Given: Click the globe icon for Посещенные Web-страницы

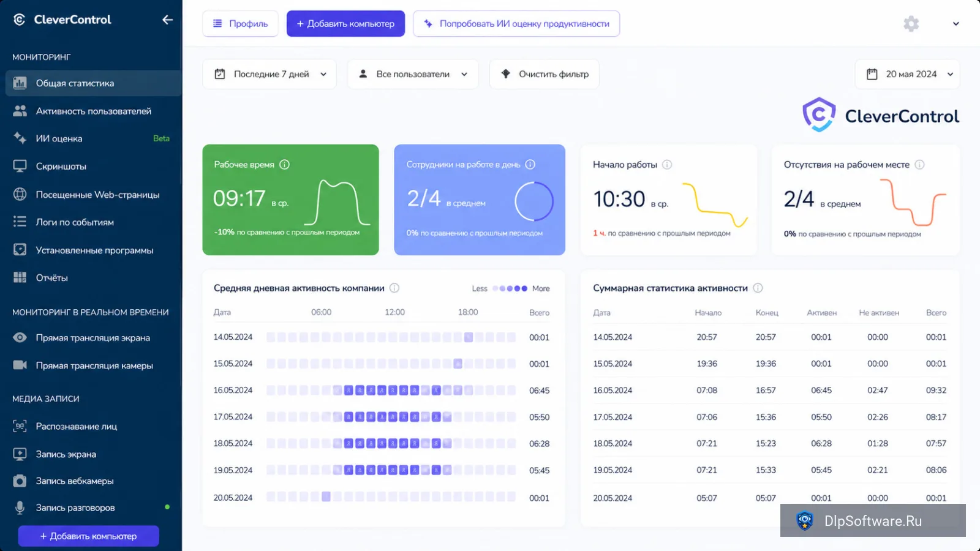Looking at the screenshot, I should point(20,194).
